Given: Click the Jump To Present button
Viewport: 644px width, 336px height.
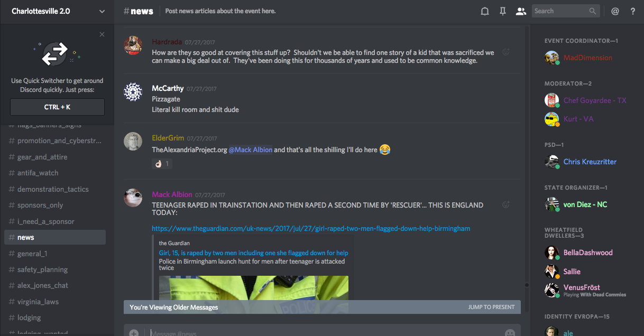Looking at the screenshot, I should (491, 307).
